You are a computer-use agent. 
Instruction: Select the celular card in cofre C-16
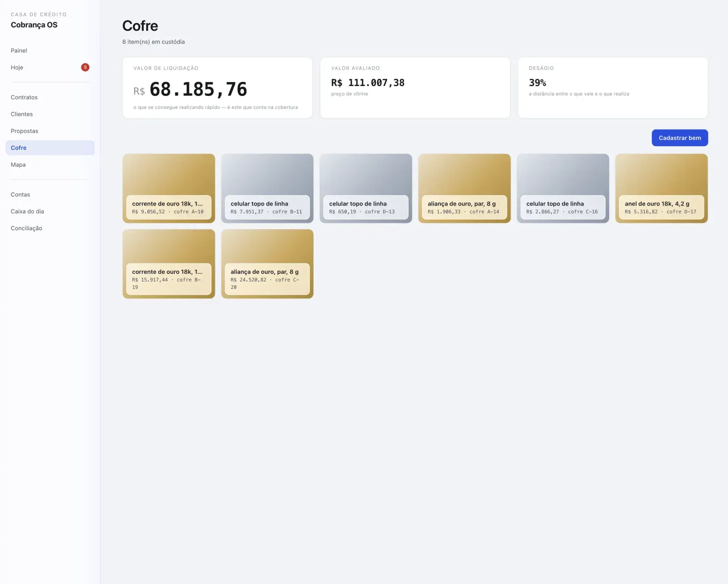click(x=563, y=188)
